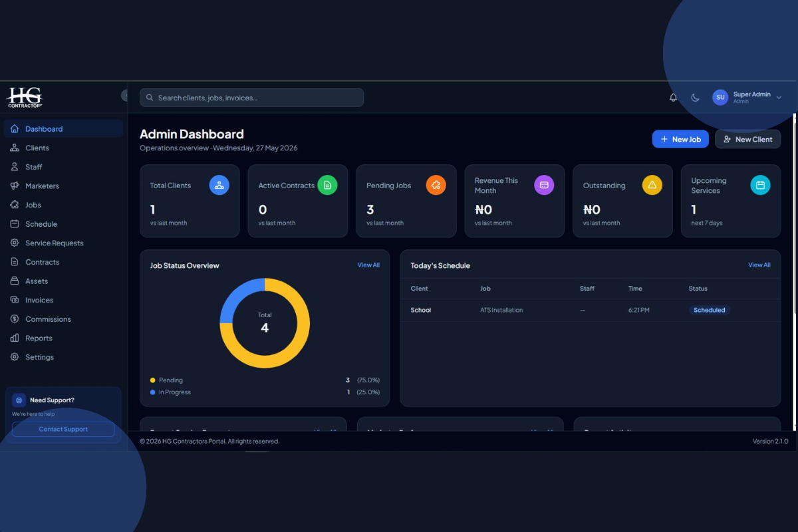Click the New Client button

click(747, 139)
